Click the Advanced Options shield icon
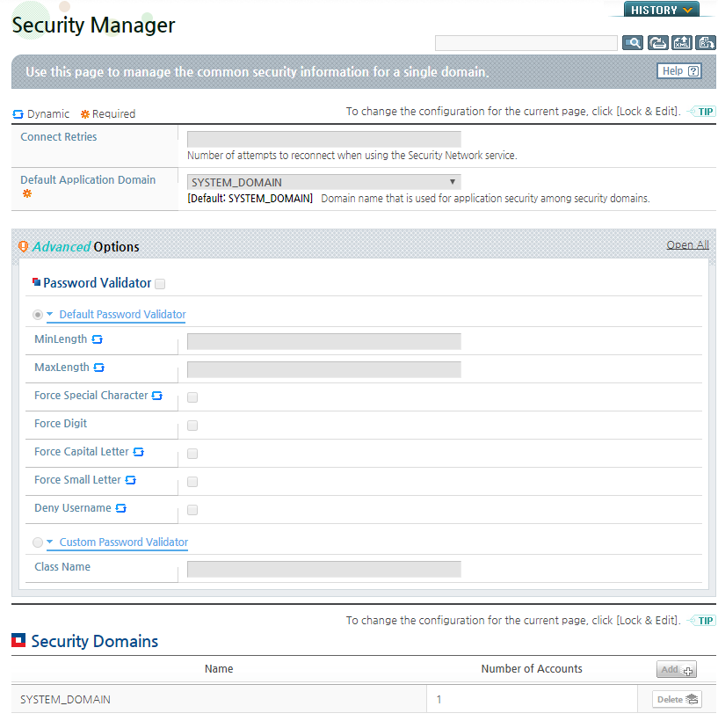This screenshot has height=728, width=718. pos(23,246)
